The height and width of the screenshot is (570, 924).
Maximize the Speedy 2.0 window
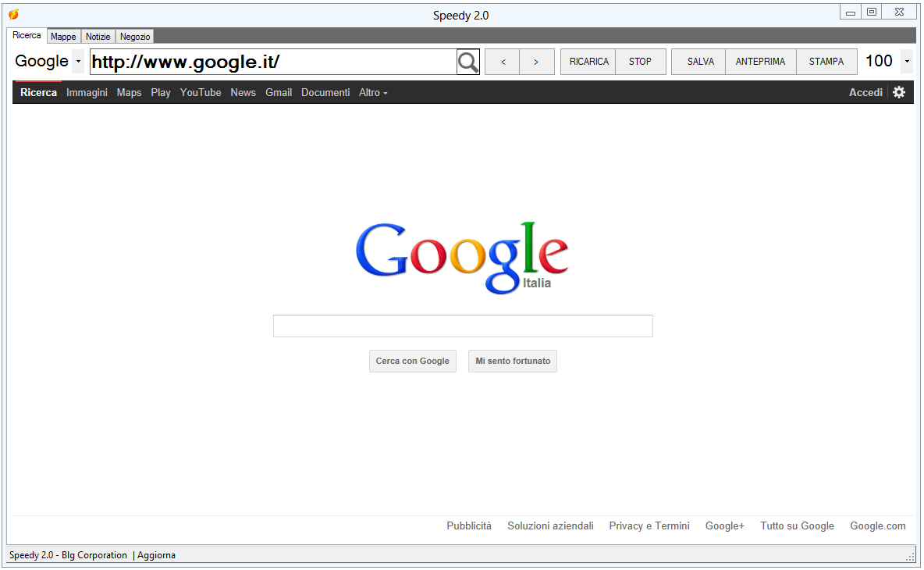[x=871, y=12]
